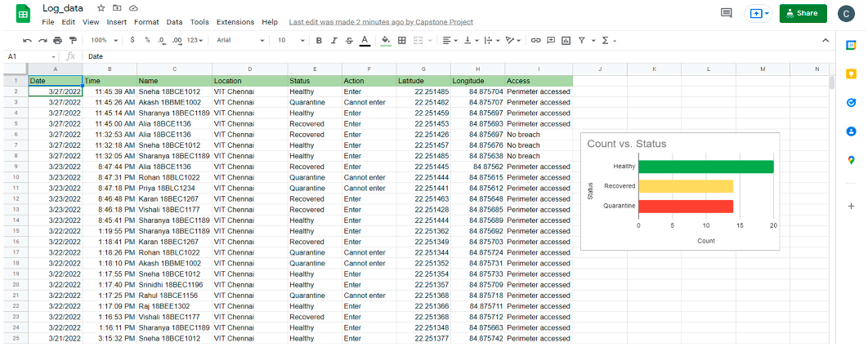
Task: Select the paint format tool
Action: [x=73, y=40]
